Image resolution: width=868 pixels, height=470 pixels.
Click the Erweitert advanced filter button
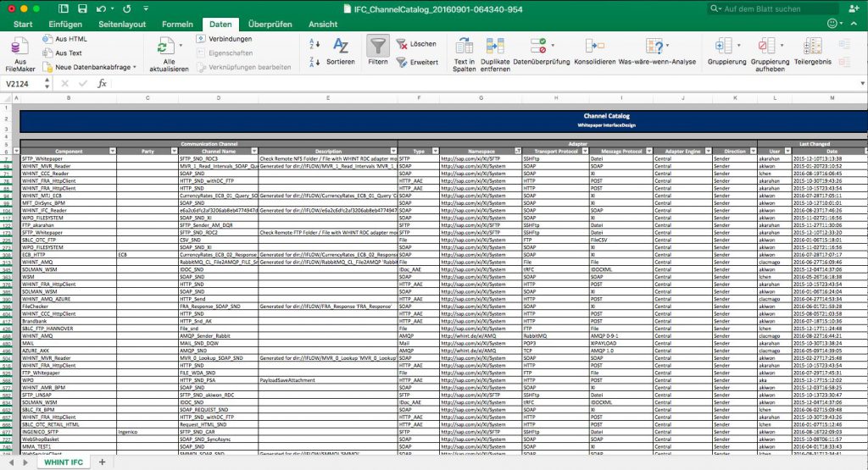tap(417, 62)
